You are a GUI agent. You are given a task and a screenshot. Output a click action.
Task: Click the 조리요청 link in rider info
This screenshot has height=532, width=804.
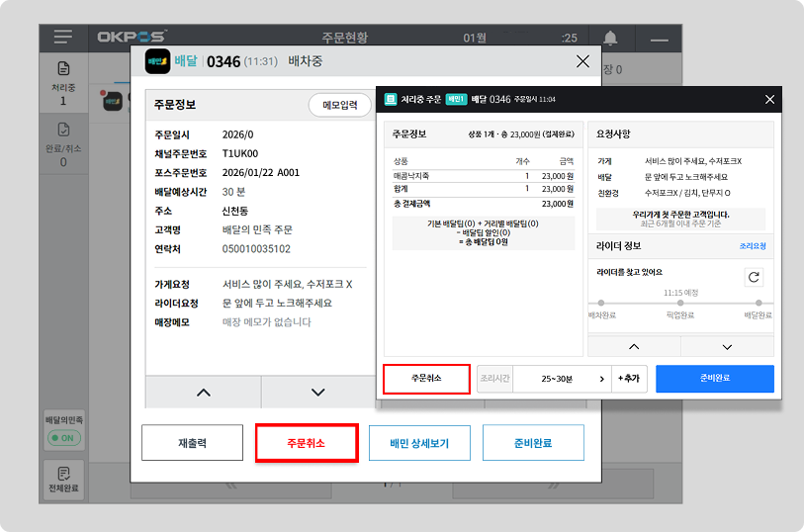click(x=753, y=245)
